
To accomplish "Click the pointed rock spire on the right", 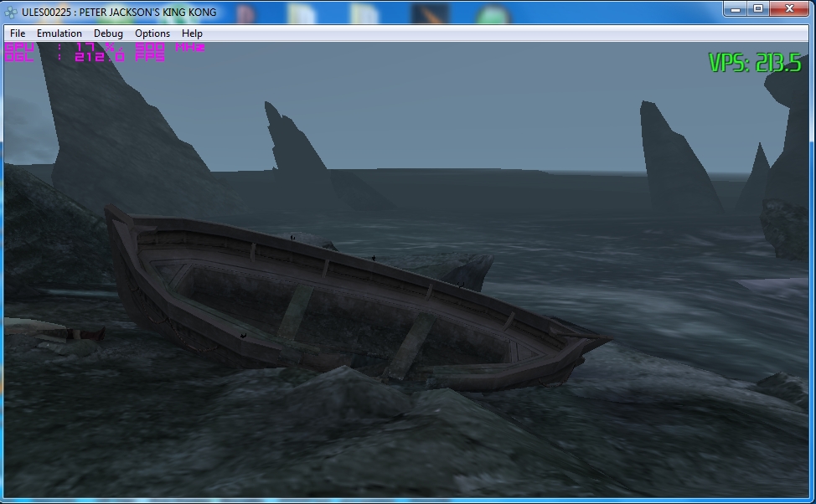I will pyautogui.click(x=674, y=159).
